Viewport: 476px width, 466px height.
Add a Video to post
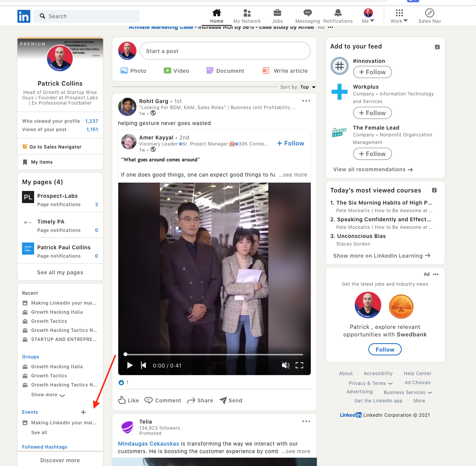(x=177, y=71)
